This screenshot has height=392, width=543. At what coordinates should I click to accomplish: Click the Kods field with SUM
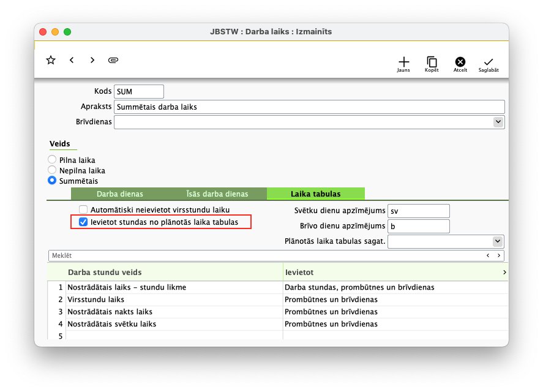[139, 91]
